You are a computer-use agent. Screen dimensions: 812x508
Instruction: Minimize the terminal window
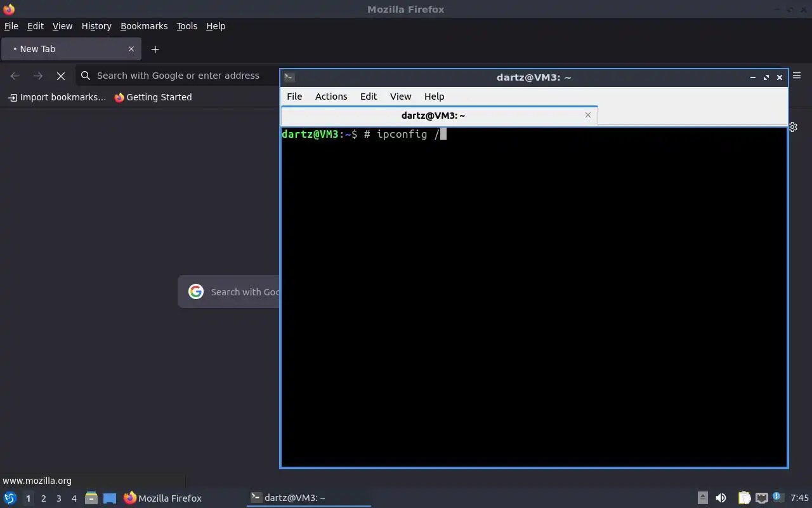tap(753, 77)
